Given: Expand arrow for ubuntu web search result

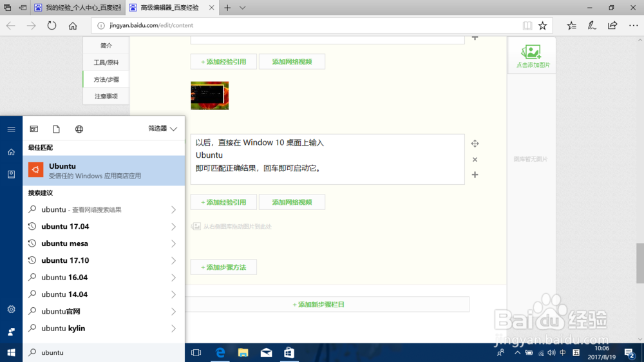Looking at the screenshot, I should pos(174,209).
